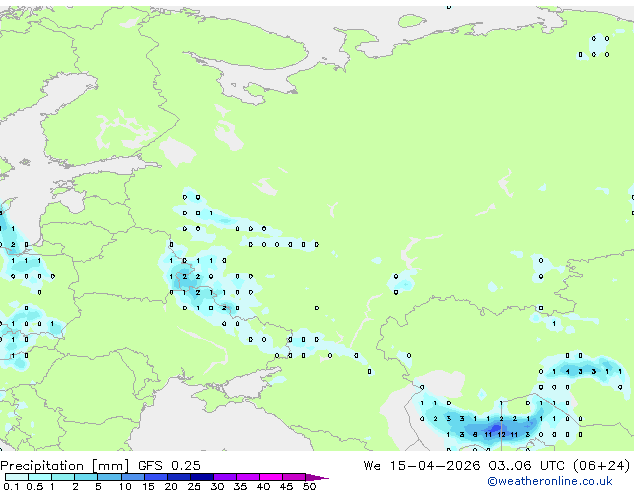Click the "30" legend scale label

[x=217, y=486]
